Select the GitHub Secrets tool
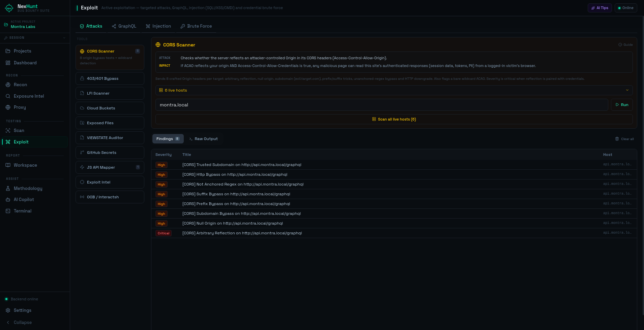644x330 pixels. tap(110, 153)
